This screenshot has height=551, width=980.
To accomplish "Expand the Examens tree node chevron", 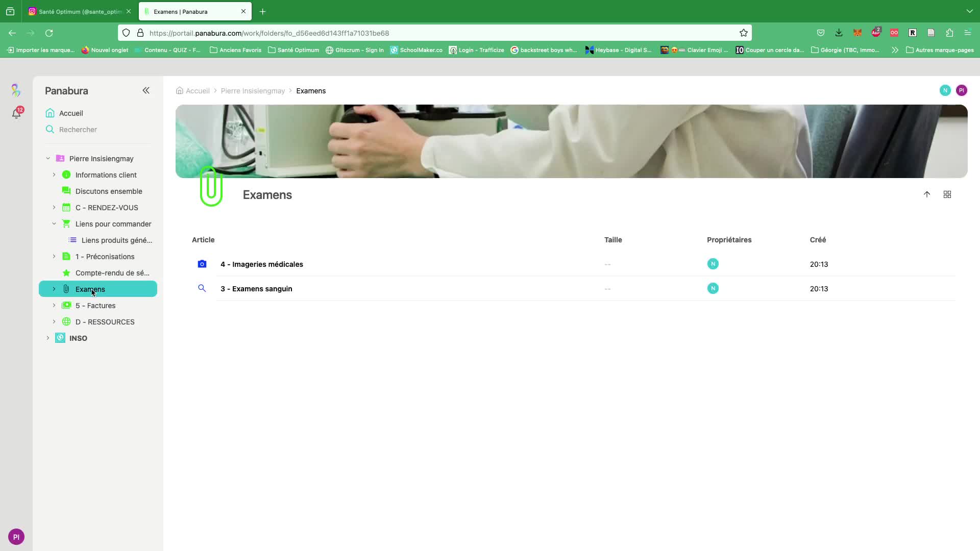I will 54,289.
